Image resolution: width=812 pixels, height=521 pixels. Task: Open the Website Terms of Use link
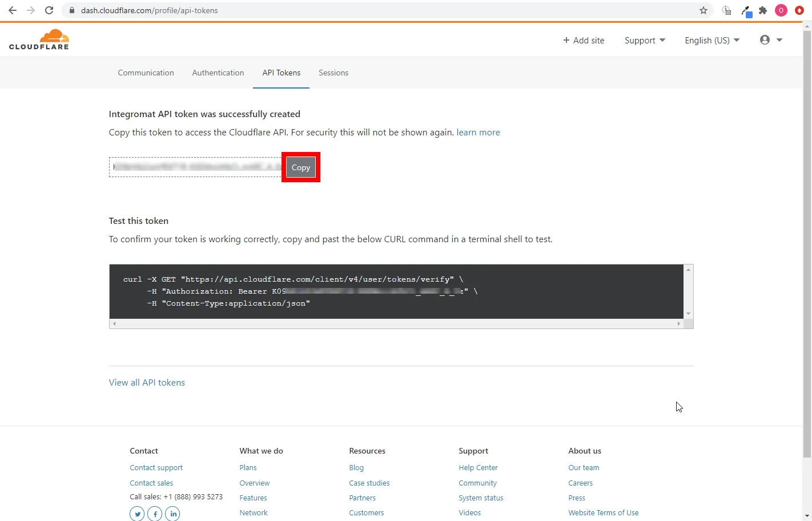(603, 513)
